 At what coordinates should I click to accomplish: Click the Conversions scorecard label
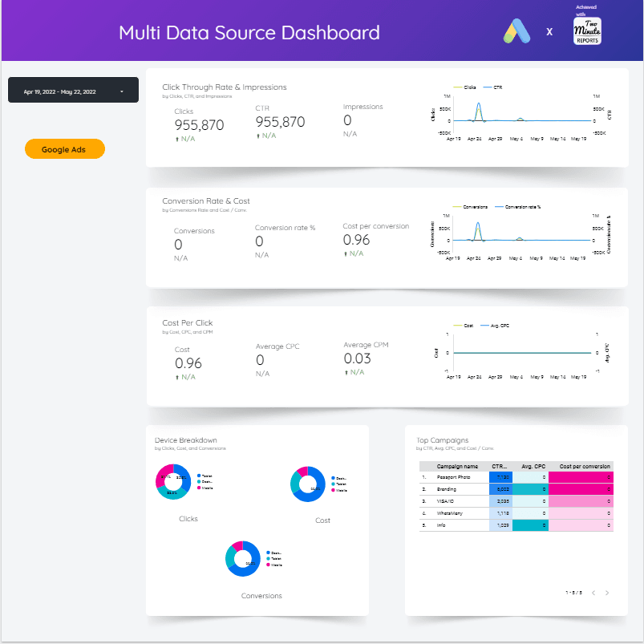click(x=194, y=231)
